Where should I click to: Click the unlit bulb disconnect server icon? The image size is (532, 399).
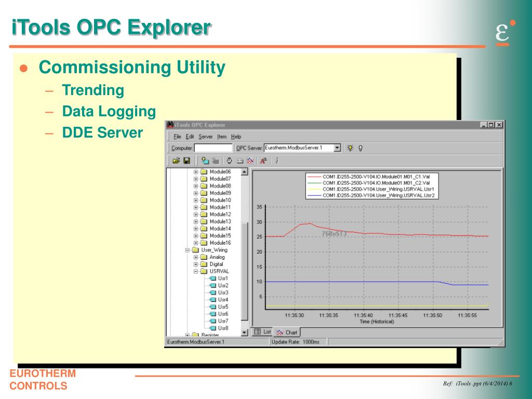[x=361, y=148]
